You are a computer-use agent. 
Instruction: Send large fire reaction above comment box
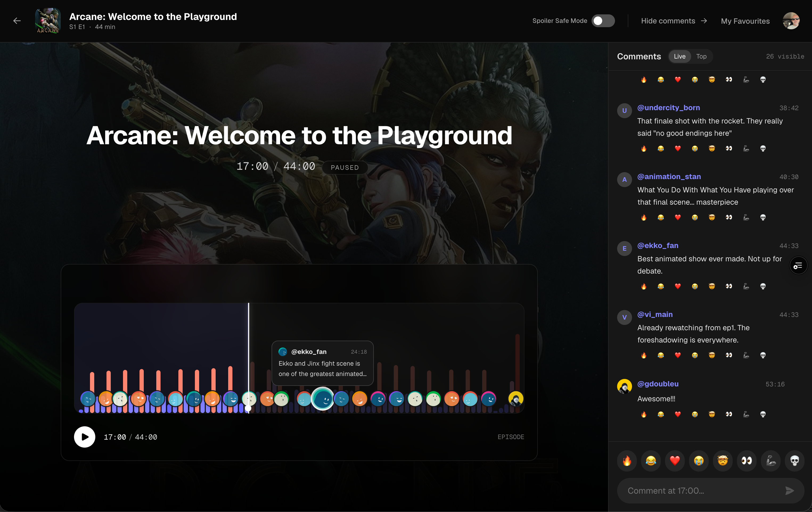tap(627, 461)
